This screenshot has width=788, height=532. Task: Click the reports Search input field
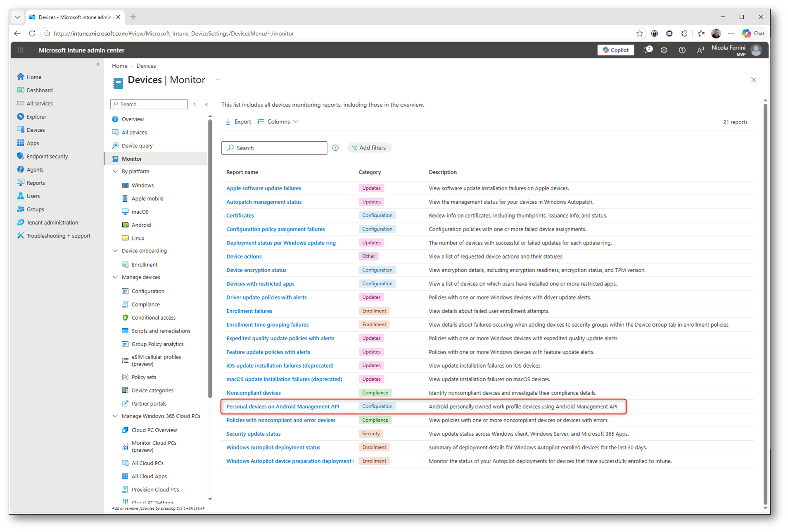[x=274, y=148]
